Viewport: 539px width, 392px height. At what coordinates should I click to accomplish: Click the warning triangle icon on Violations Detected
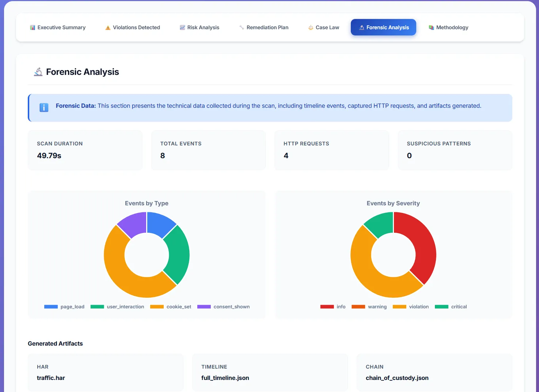pos(107,27)
